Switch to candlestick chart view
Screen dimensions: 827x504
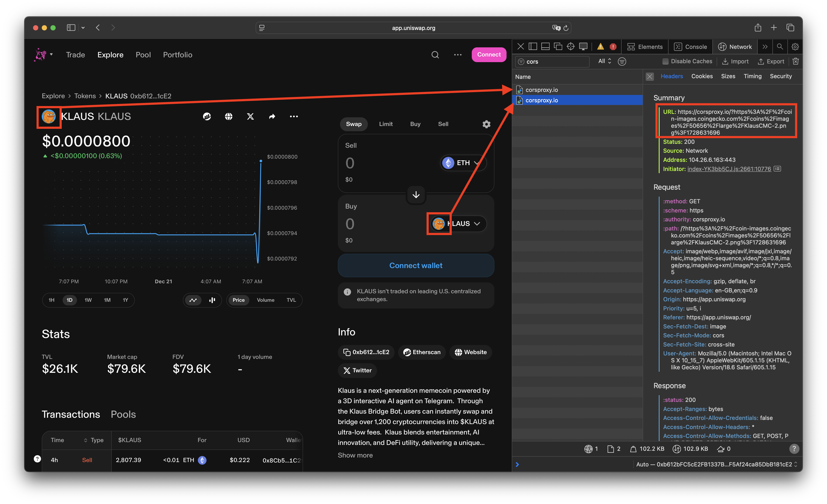click(212, 300)
